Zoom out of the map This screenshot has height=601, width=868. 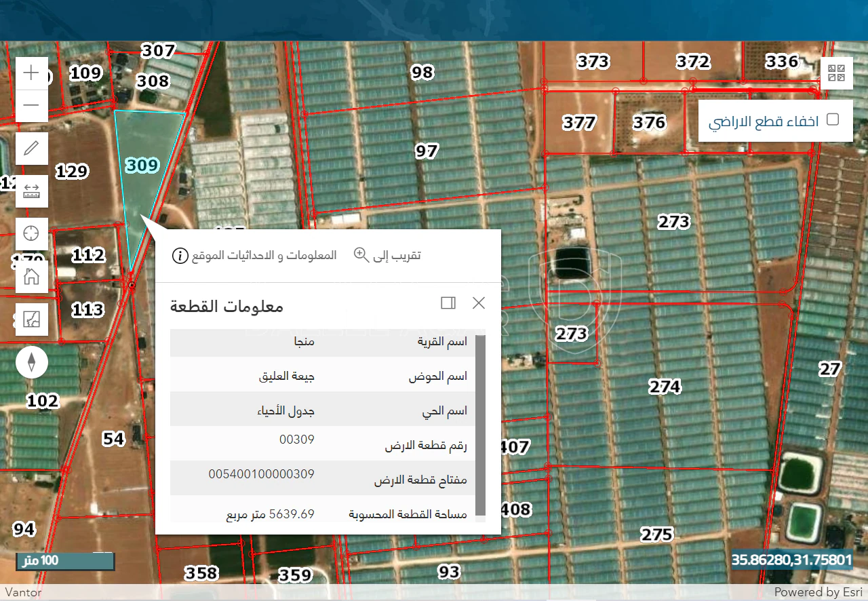[x=32, y=105]
